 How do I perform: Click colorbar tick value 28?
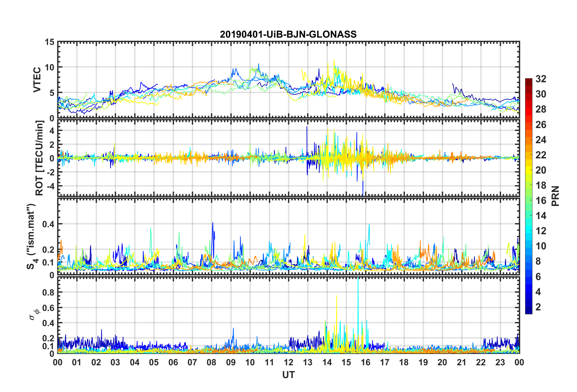pyautogui.click(x=541, y=109)
